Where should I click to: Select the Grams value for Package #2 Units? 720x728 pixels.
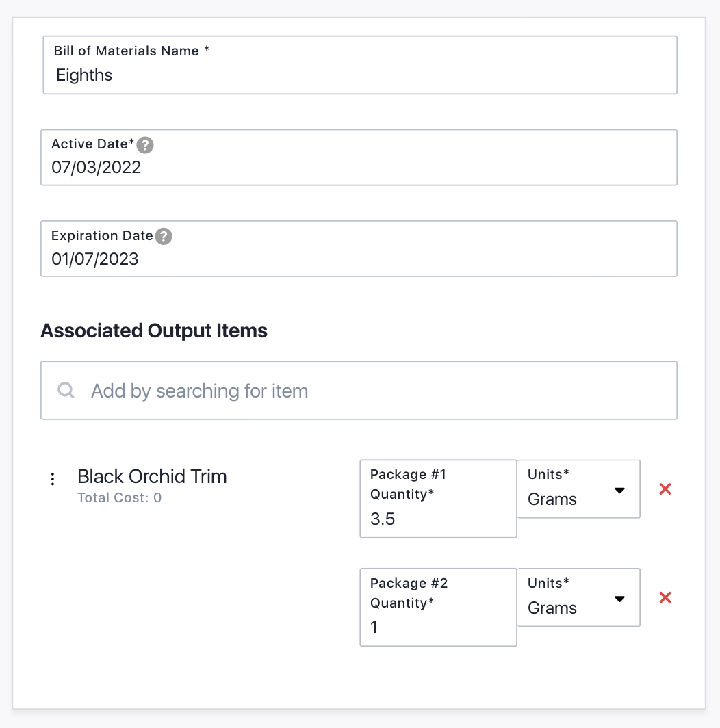click(x=552, y=608)
